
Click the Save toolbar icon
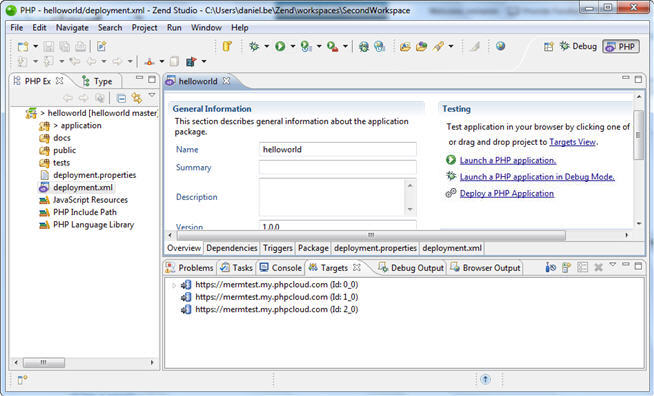point(49,46)
